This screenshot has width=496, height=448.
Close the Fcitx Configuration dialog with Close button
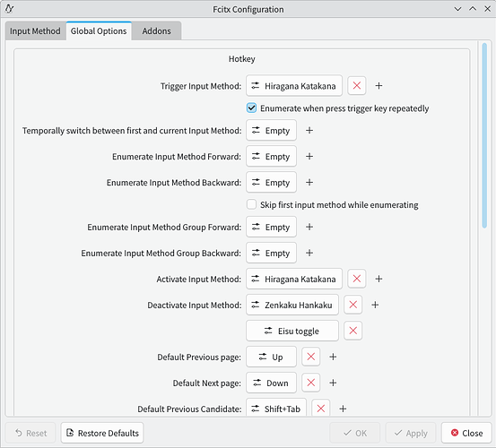466,433
